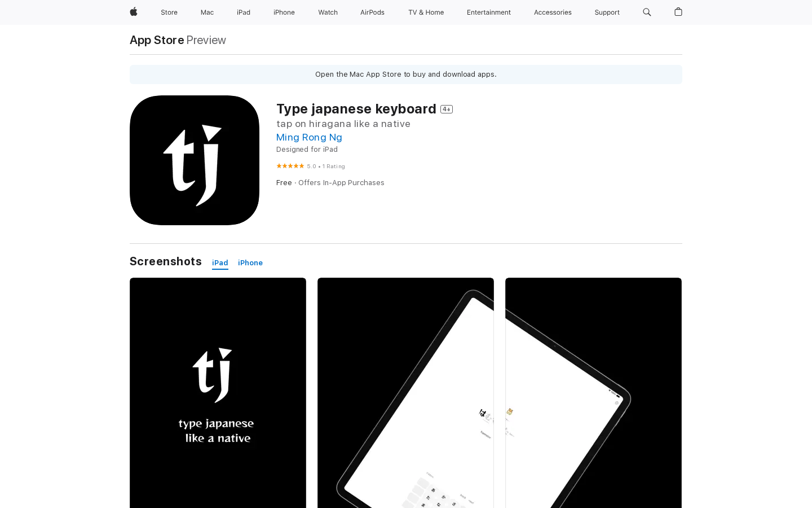This screenshot has width=812, height=508.
Task: Click the five-star rating icons
Action: pyautogui.click(x=290, y=166)
